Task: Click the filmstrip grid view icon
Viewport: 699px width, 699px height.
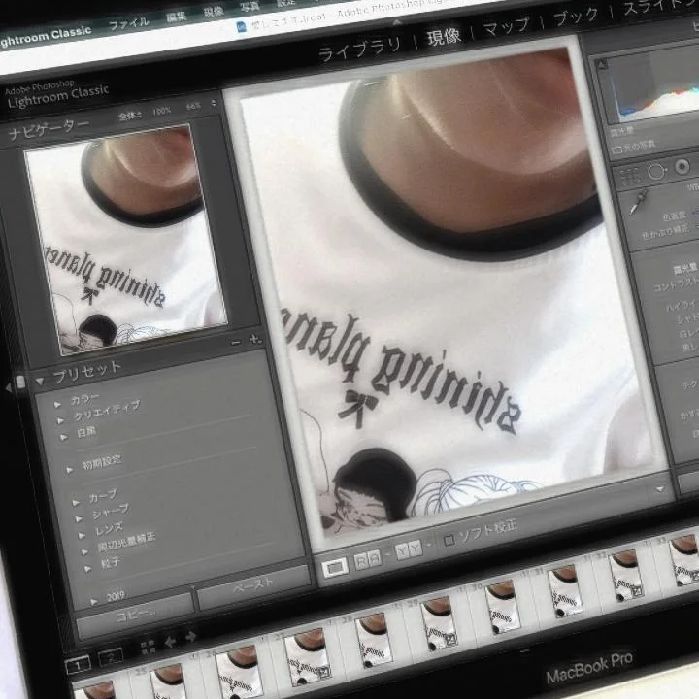Action: pos(148,647)
